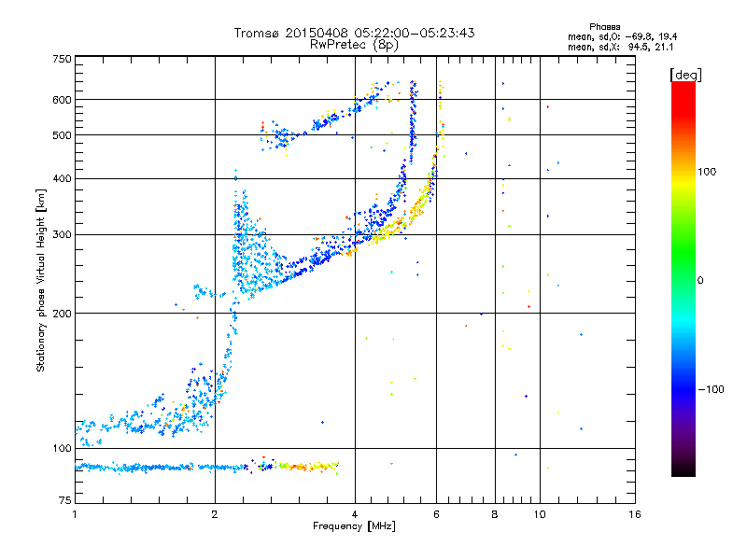Click the colorbar label '0'

click(700, 280)
